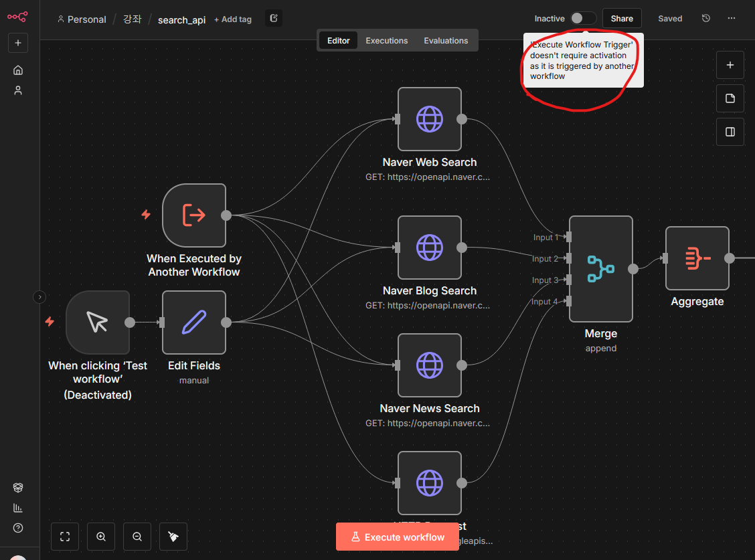Open the three-dot workflow menu
Image resolution: width=755 pixels, height=560 pixels.
[x=732, y=18]
